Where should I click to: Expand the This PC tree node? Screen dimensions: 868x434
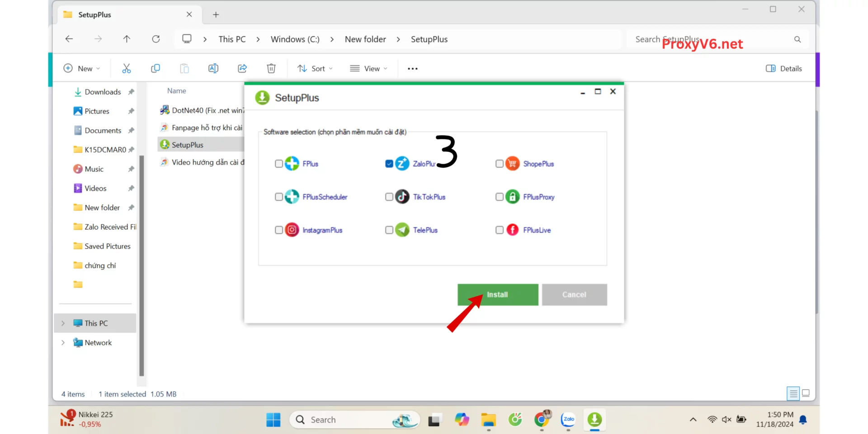pyautogui.click(x=63, y=323)
